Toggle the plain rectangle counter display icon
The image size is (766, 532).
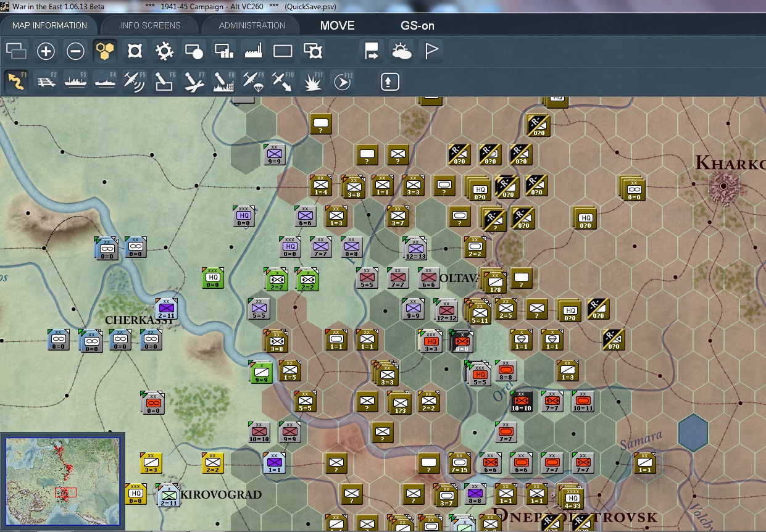tap(283, 51)
